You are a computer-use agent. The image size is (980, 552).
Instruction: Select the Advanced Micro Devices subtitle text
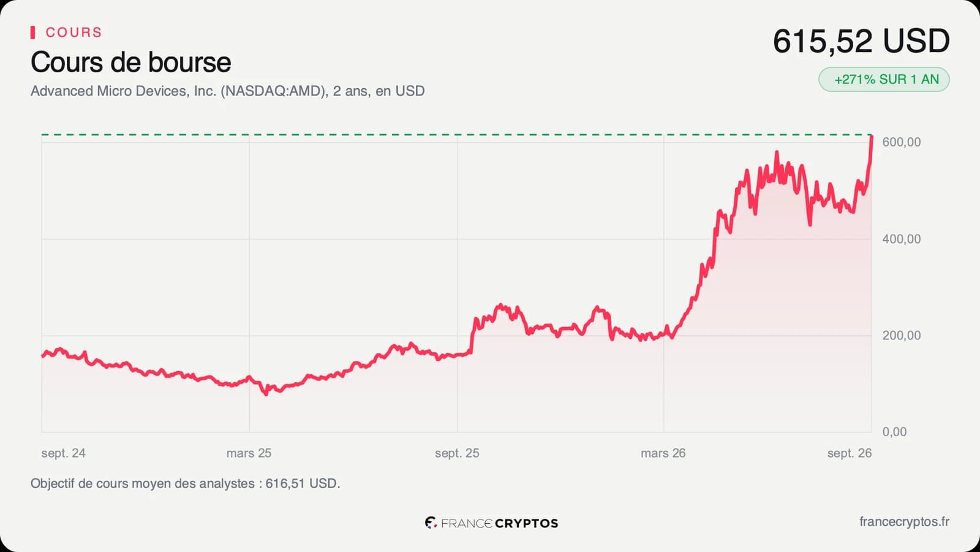[228, 91]
